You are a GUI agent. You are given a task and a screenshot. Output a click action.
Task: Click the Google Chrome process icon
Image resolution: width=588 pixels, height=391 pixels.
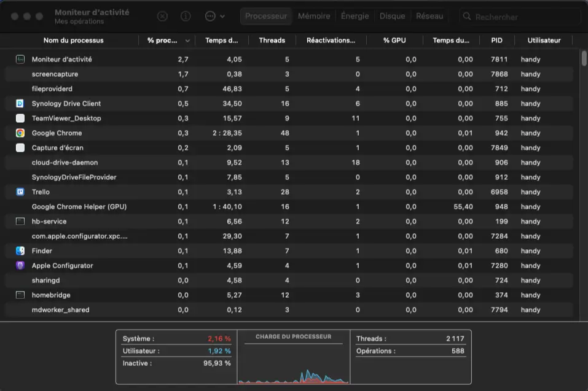point(20,133)
